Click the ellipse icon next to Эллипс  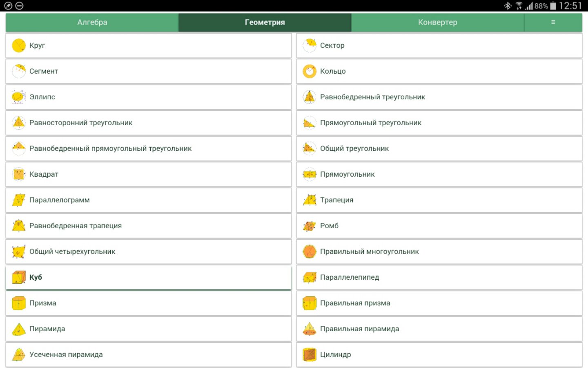(19, 97)
